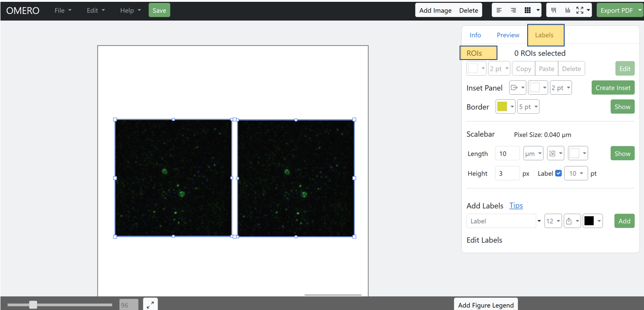Click the Pixel Size 0.040 µm text
Screen dimensions: 644x310
pyautogui.click(x=543, y=134)
